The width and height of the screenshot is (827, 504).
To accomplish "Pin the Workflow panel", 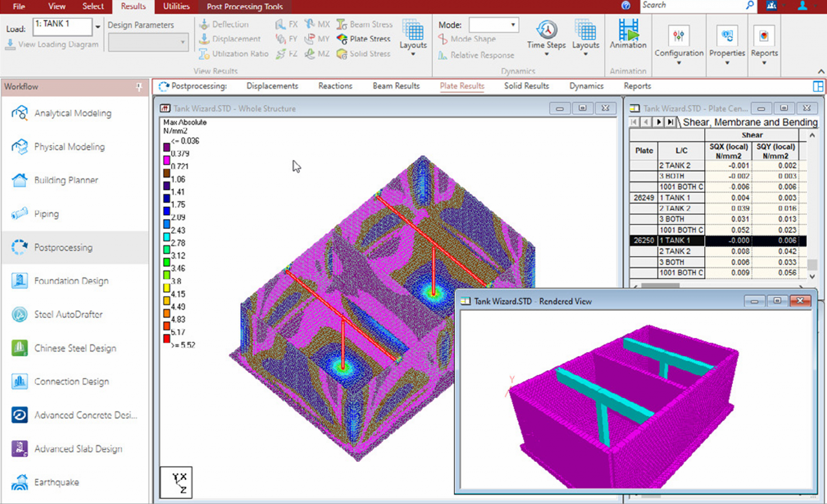I will 139,87.
